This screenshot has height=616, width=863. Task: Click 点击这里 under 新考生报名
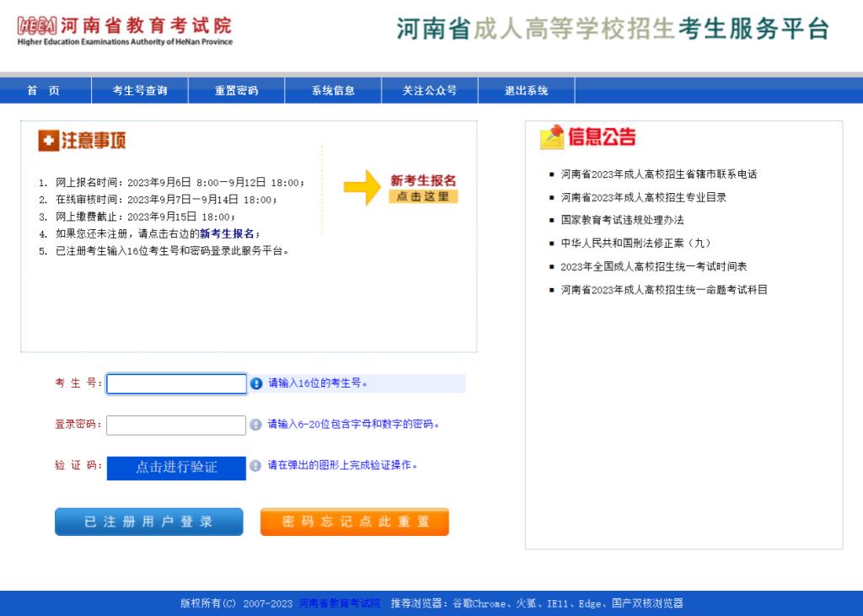[423, 196]
